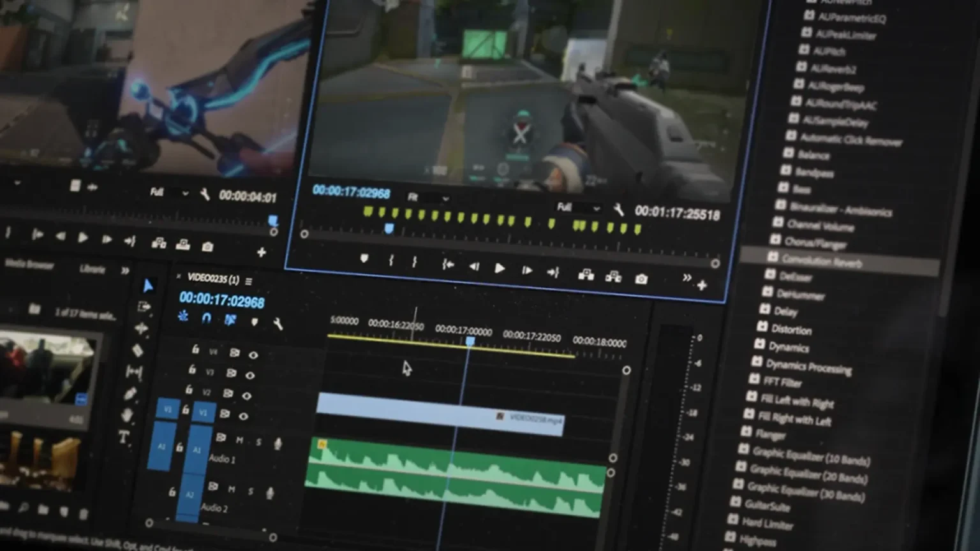Image resolution: width=980 pixels, height=551 pixels.
Task: Toggle V4 track output eye
Action: (253, 355)
